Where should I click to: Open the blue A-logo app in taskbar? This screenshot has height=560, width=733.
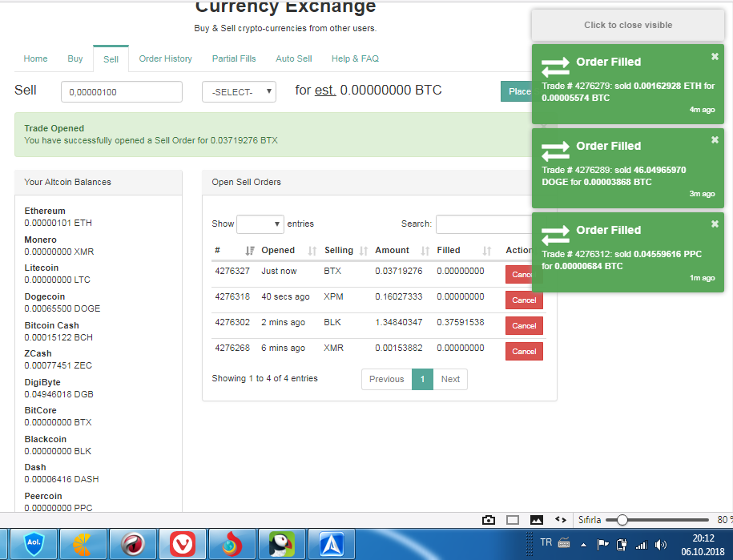331,545
